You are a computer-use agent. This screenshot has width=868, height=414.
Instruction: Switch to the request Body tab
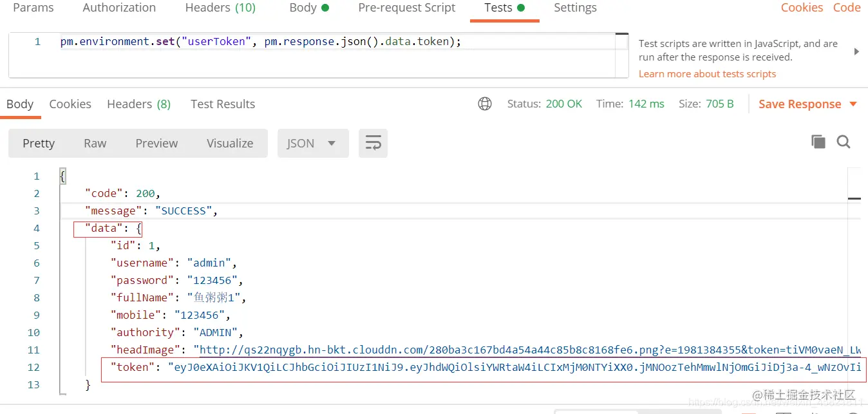pos(309,8)
